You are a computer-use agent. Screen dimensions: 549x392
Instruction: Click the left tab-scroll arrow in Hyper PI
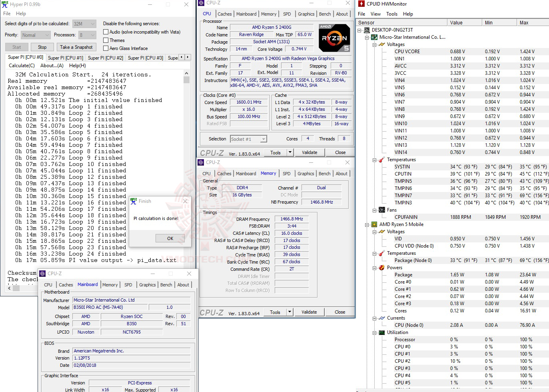[182, 57]
